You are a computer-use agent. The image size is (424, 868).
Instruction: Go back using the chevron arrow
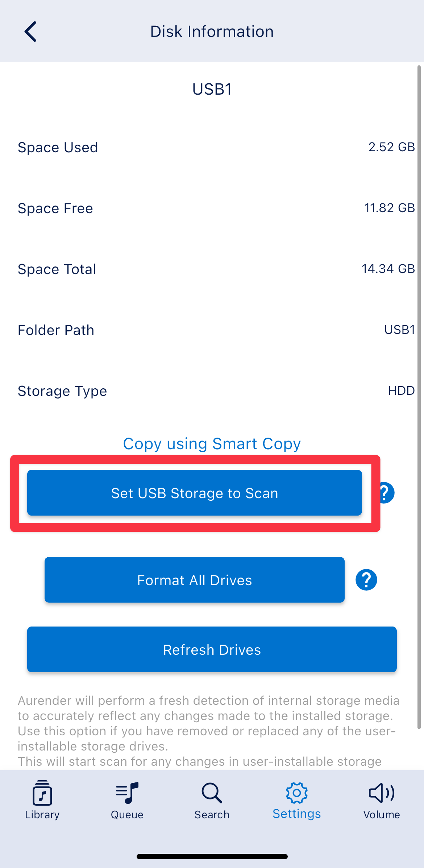click(30, 32)
